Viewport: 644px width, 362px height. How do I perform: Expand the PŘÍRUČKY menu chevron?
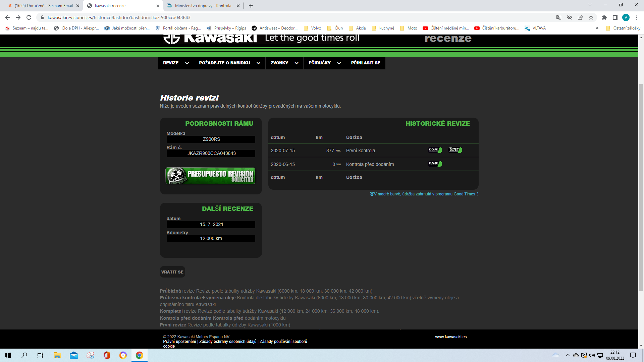pyautogui.click(x=339, y=63)
